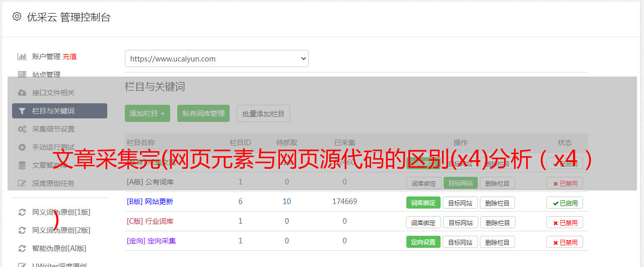Go to 接口文件相关 in the sidebar

point(53,93)
